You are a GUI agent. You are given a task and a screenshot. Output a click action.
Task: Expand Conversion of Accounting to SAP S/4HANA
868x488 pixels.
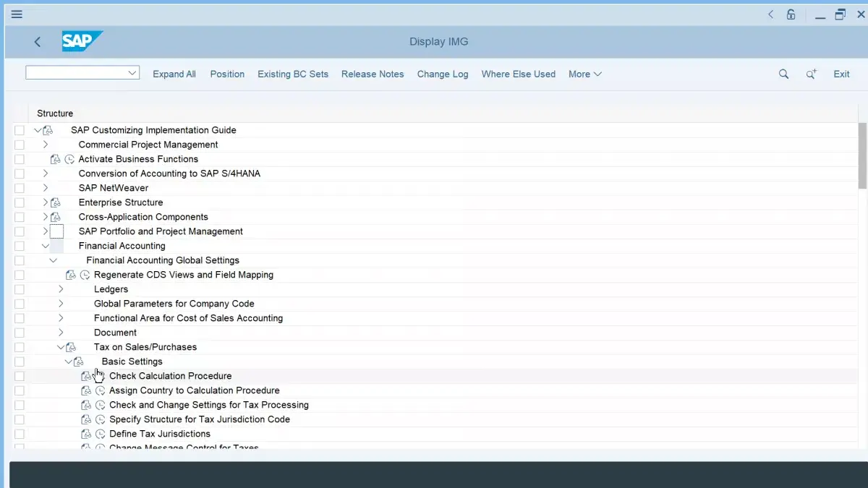[45, 174]
